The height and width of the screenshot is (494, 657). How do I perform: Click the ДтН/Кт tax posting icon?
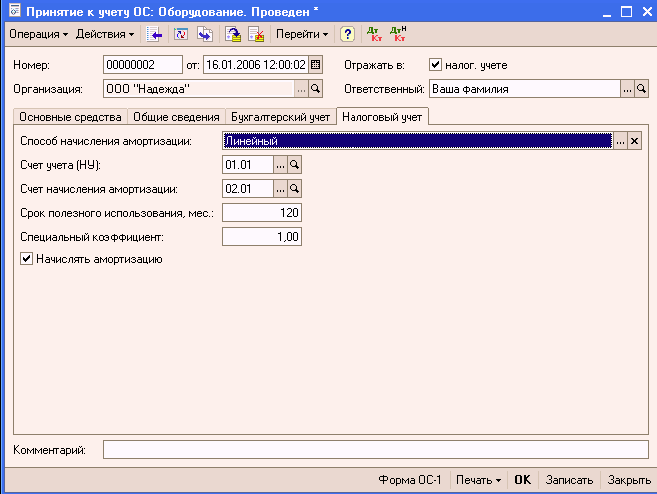398,34
